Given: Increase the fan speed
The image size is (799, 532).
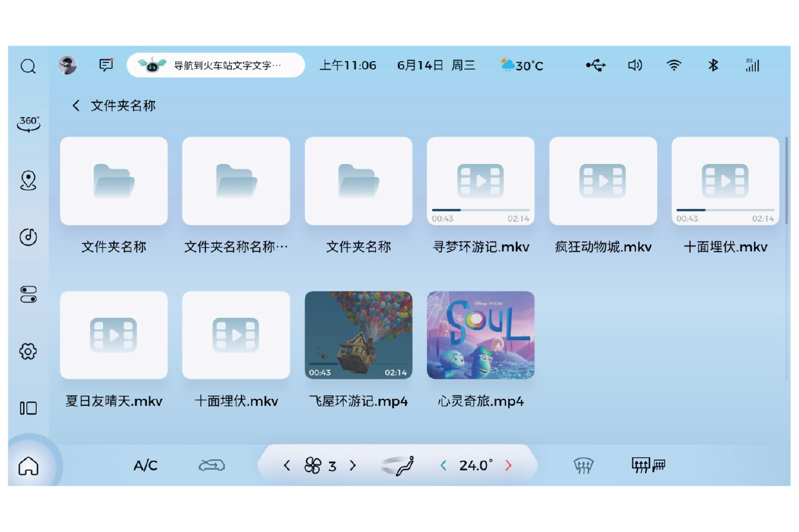Looking at the screenshot, I should 353,466.
